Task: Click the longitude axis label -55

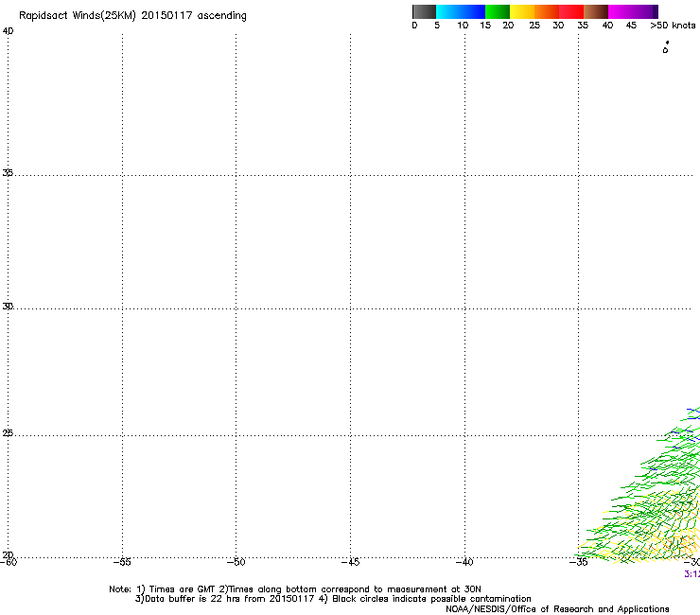Action: [x=122, y=562]
